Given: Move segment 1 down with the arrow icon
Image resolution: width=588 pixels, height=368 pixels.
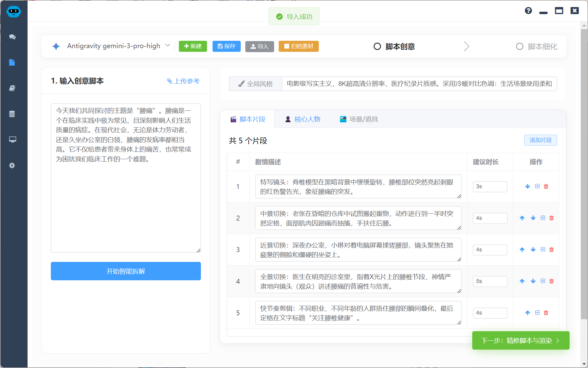Looking at the screenshot, I should tap(527, 186).
